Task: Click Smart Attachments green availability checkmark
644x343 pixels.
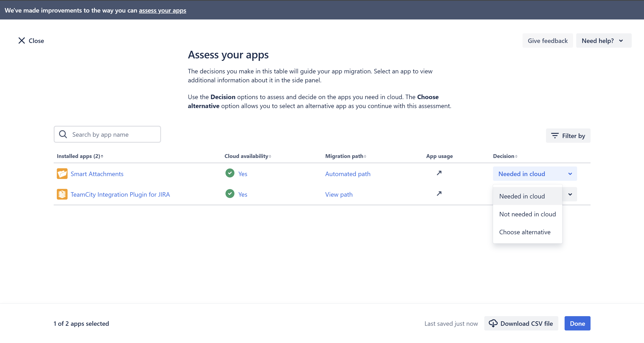Action: [230, 173]
